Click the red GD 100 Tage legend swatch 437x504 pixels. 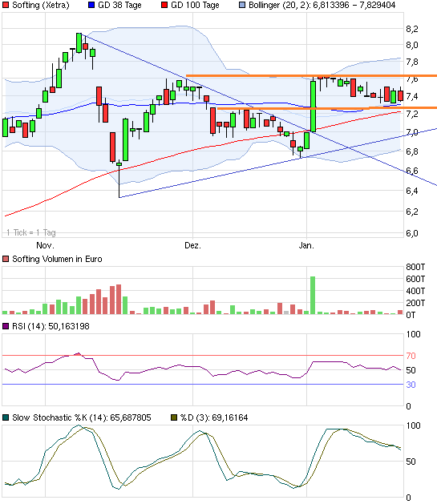click(x=164, y=5)
